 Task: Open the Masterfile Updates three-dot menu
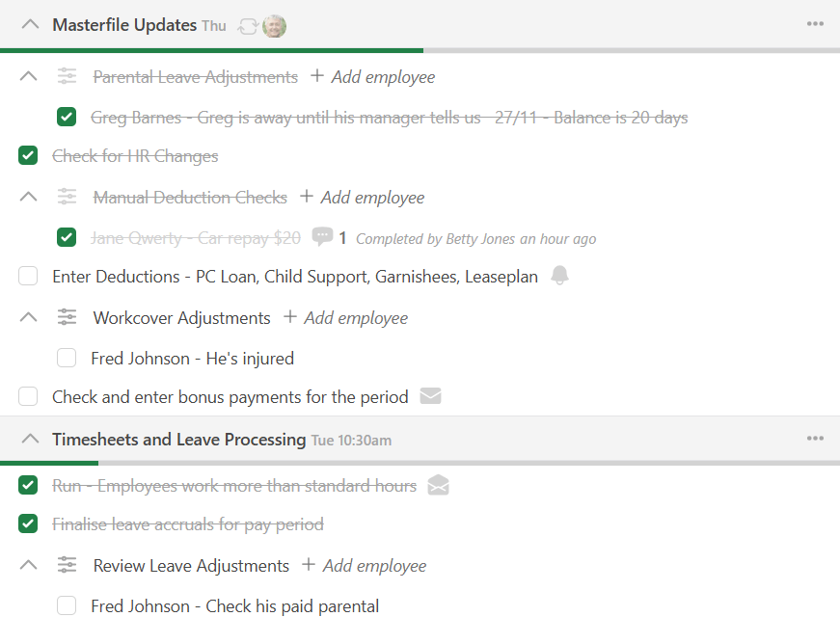pyautogui.click(x=815, y=24)
